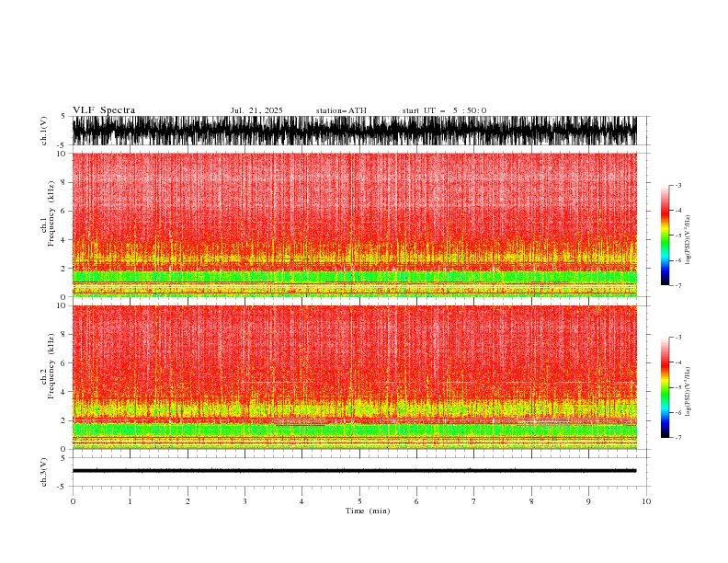Click the "-5" voltage tick on ch.1 waveform axis

click(63, 145)
